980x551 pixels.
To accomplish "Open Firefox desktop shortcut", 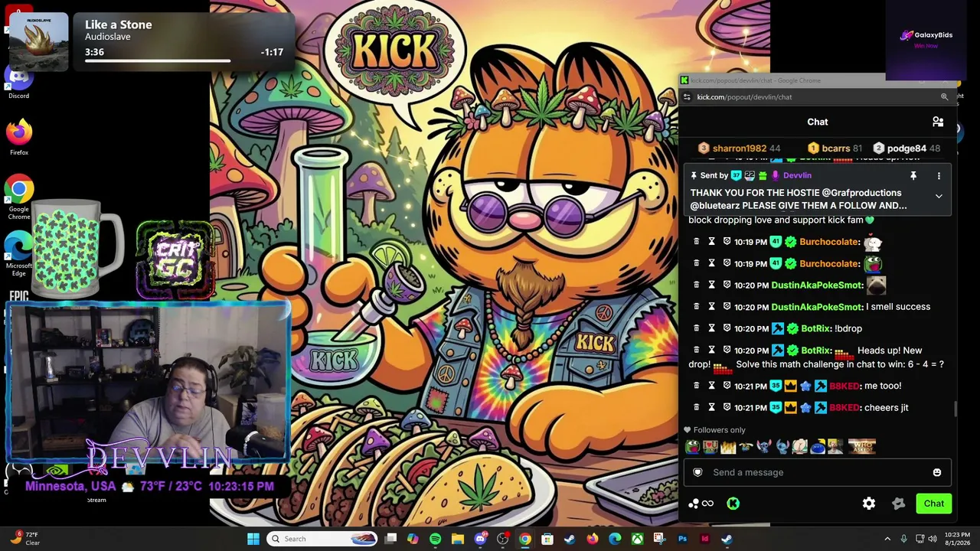I will [19, 137].
